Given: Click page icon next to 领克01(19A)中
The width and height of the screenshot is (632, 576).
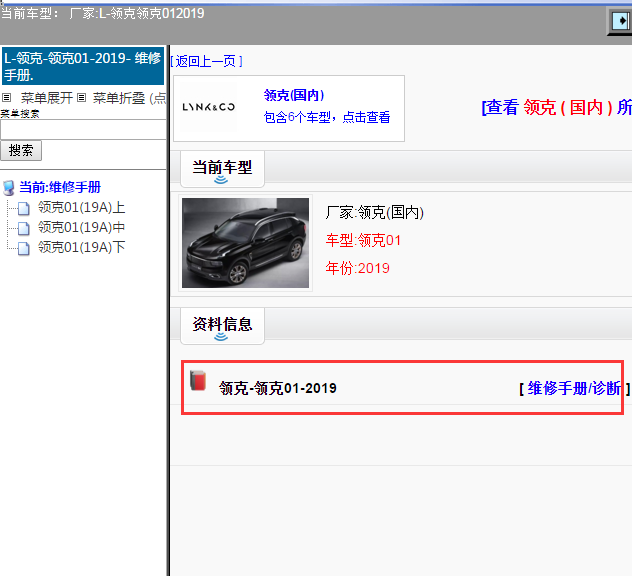Looking at the screenshot, I should pos(24,228).
